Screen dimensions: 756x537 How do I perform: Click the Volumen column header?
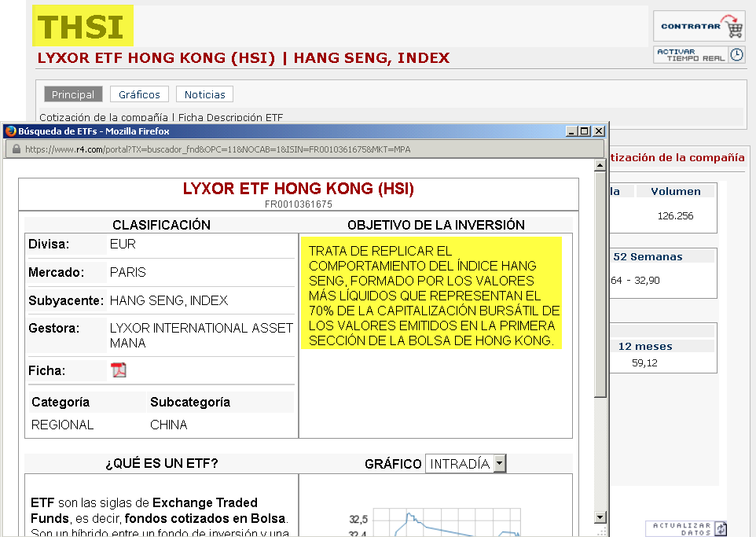click(676, 191)
